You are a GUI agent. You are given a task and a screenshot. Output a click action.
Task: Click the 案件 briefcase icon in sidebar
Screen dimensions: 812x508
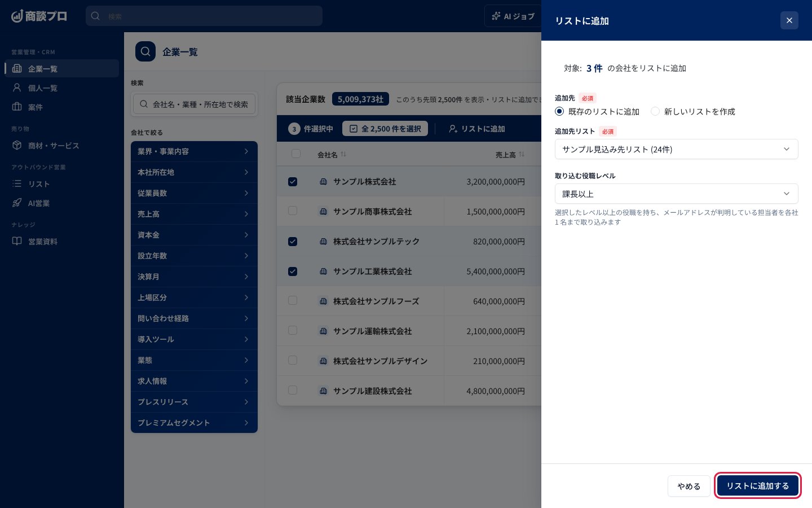click(17, 107)
